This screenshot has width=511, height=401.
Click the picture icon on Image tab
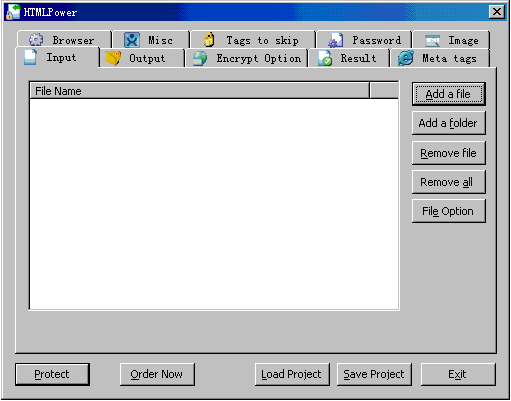[x=433, y=41]
